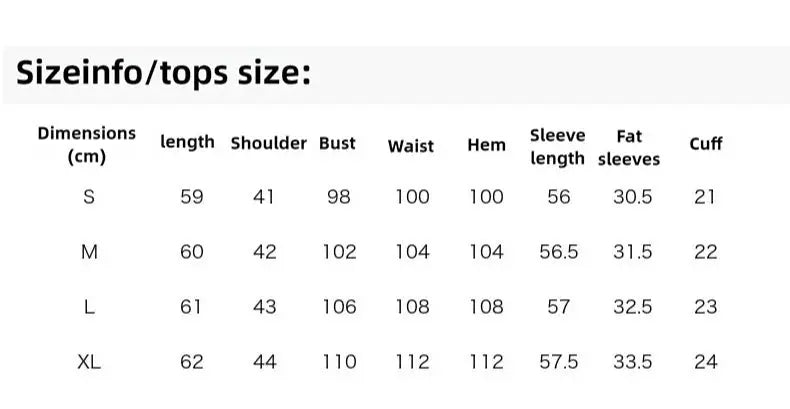Viewport: 790px width, 409px height.
Task: Select the S size row label
Action: [x=89, y=196]
